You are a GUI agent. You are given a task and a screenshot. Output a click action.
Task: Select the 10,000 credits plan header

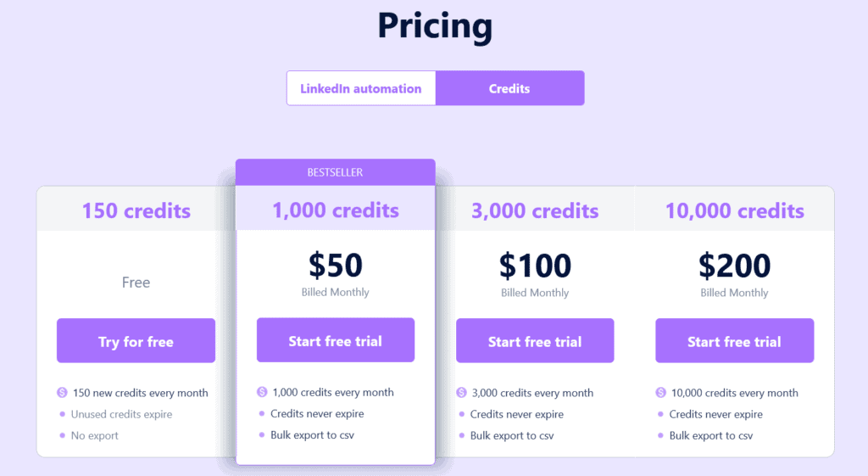[734, 210]
